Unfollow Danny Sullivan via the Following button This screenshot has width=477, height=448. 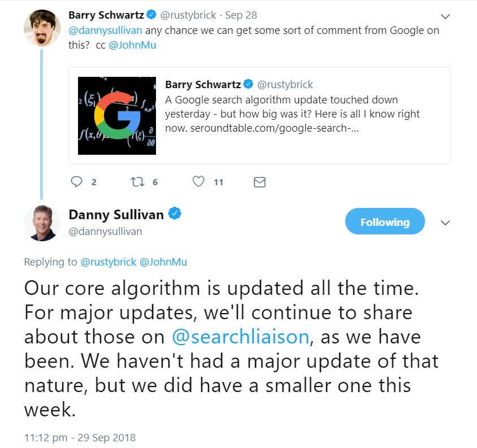pyautogui.click(x=385, y=221)
